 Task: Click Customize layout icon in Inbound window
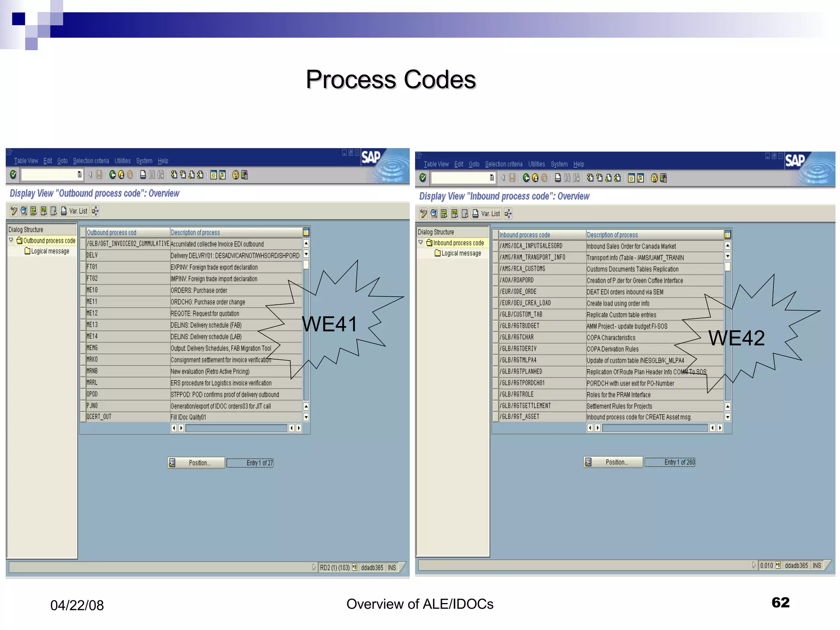click(664, 178)
